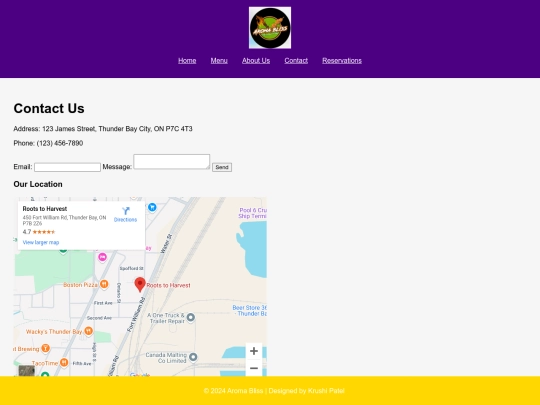Open the View larger map link
This screenshot has width=540, height=405.
41,242
